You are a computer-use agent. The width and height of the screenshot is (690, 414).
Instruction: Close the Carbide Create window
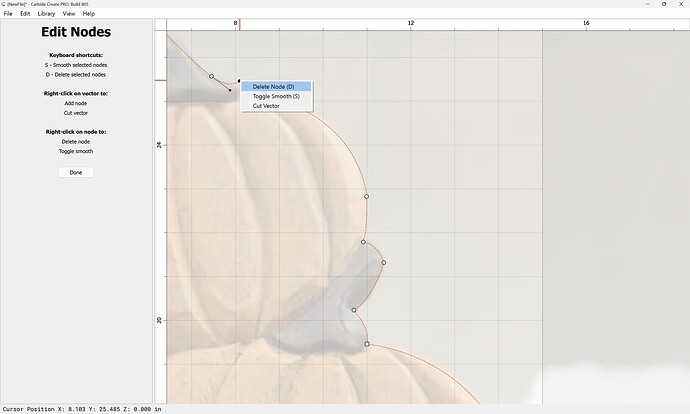(681, 4)
